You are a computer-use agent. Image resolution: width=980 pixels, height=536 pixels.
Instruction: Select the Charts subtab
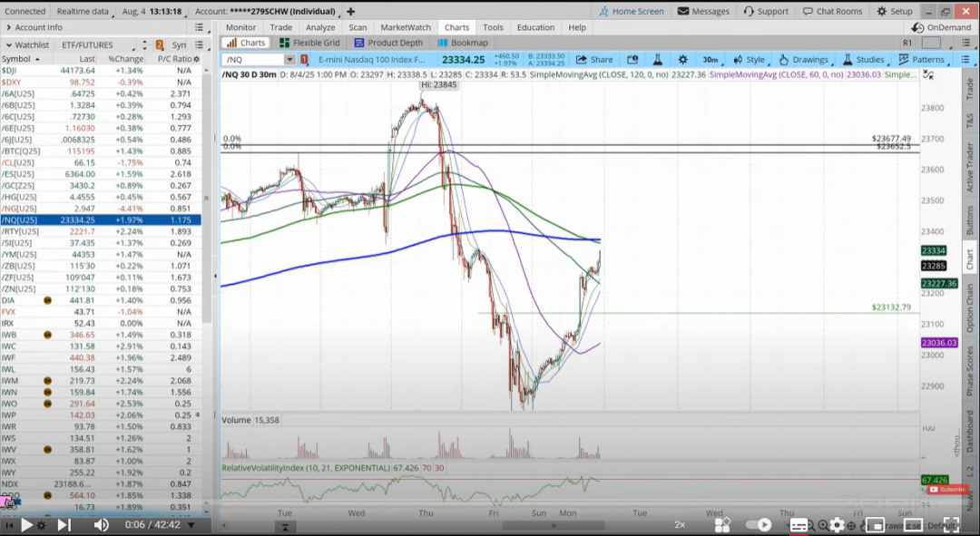tap(246, 43)
